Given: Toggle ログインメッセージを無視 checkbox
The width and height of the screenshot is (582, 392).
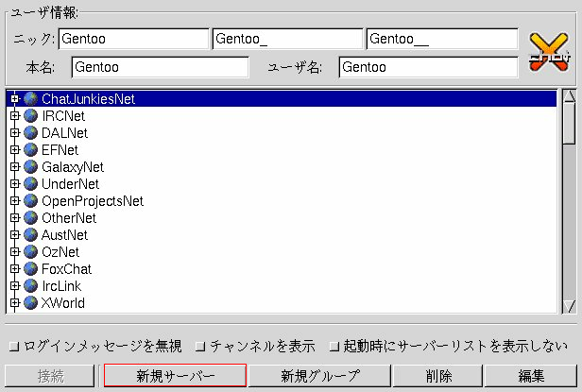Looking at the screenshot, I should point(14,347).
